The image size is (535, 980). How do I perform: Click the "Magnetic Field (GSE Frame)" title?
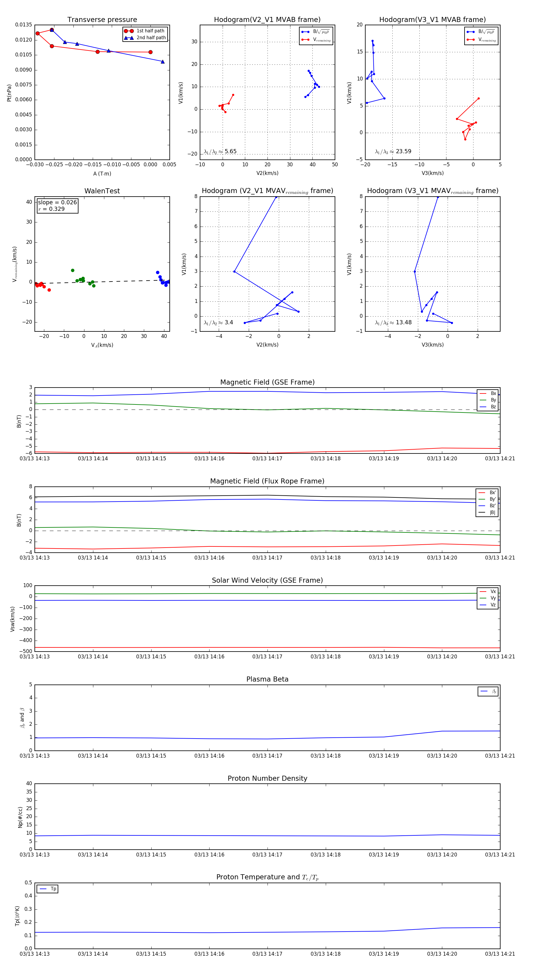[x=267, y=382]
